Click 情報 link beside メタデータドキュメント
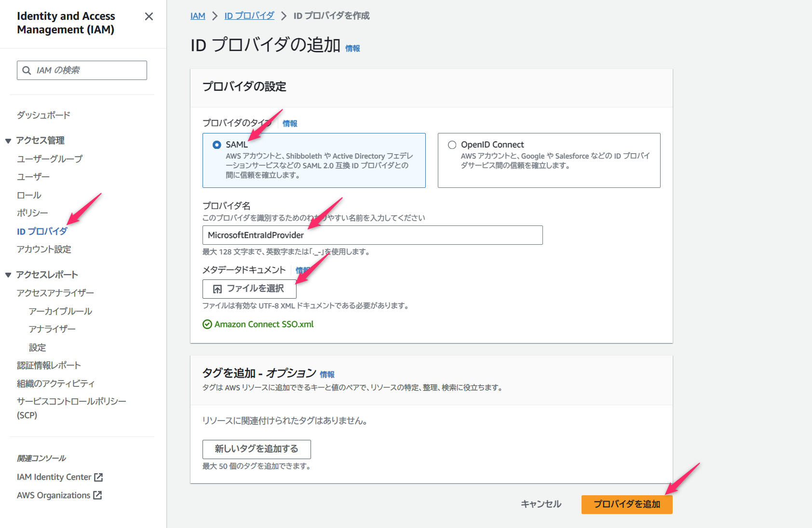 pyautogui.click(x=303, y=270)
